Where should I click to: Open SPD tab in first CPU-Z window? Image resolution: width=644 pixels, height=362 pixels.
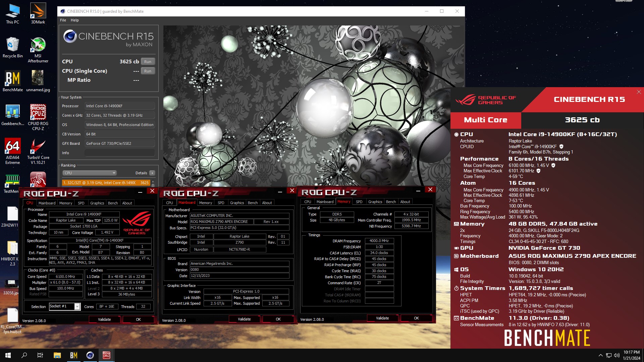81,203
